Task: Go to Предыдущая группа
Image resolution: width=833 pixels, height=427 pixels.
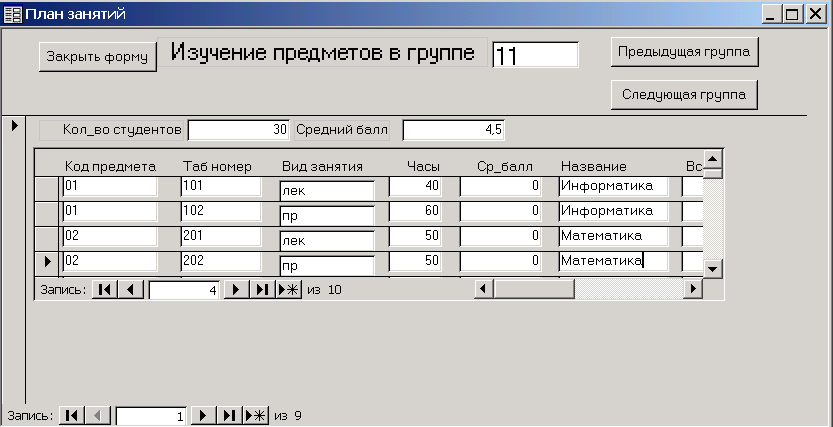Action: 684,52
